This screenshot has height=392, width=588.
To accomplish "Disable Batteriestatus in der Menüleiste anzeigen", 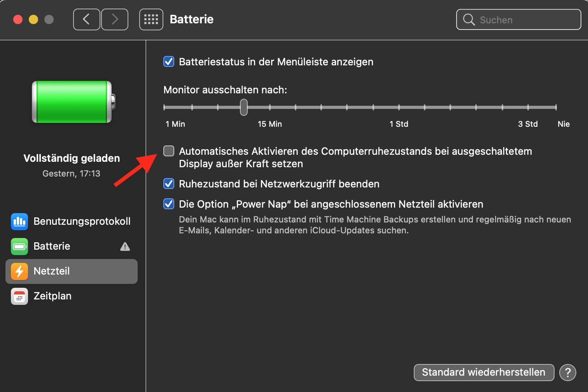I will 169,62.
